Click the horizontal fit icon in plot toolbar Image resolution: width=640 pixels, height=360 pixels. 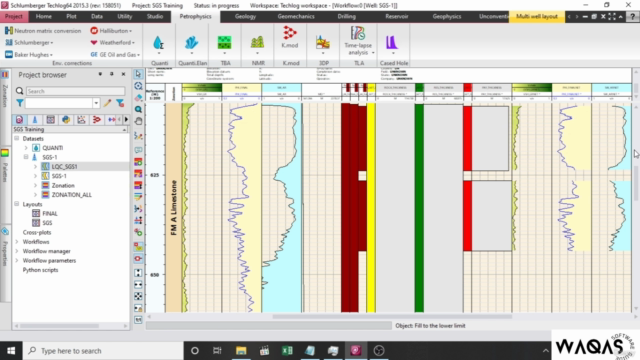(138, 284)
